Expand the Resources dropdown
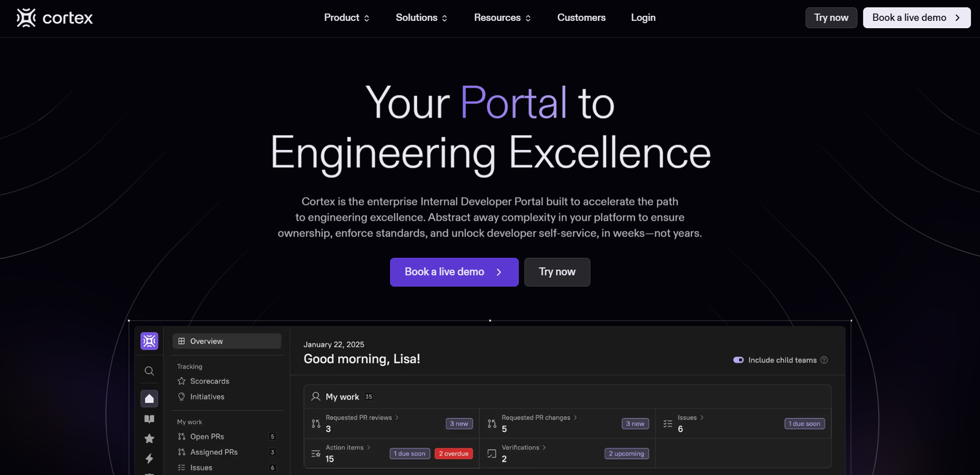This screenshot has height=475, width=980. 502,18
